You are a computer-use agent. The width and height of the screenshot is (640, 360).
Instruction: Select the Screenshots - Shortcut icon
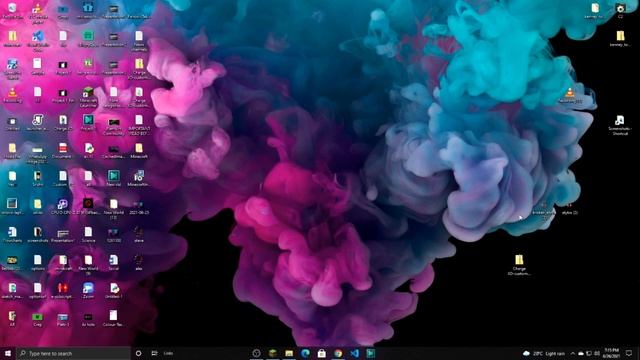point(620,124)
